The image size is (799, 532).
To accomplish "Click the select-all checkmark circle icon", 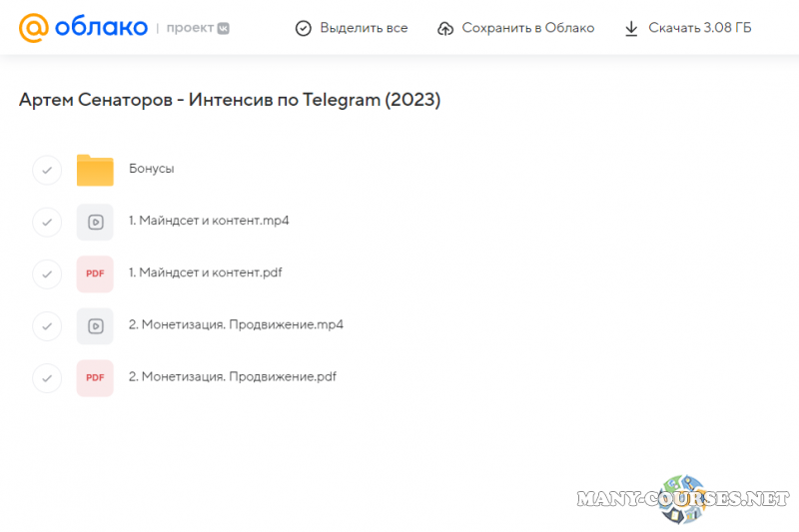I will [x=304, y=28].
